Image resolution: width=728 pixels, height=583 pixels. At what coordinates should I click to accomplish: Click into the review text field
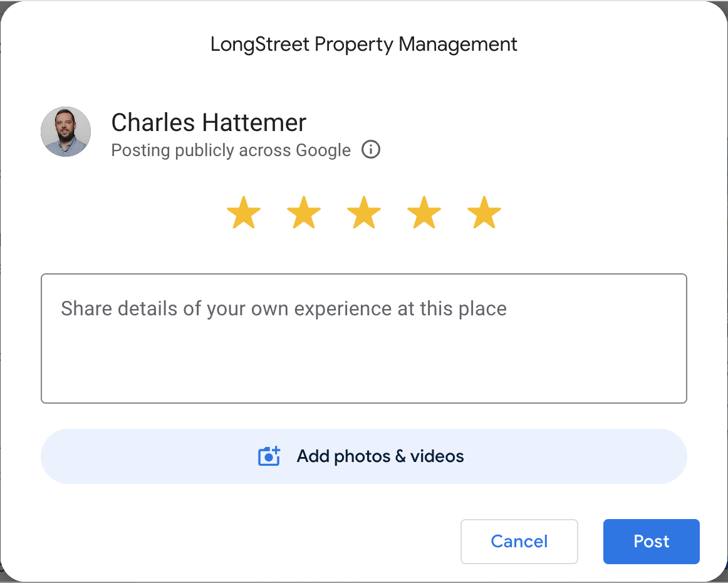click(x=364, y=337)
